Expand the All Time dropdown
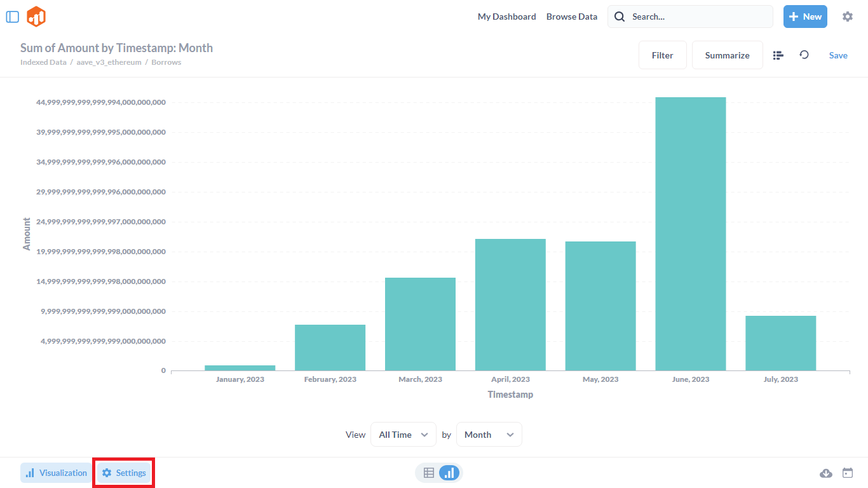Viewport: 868px width, 488px height. pos(403,435)
